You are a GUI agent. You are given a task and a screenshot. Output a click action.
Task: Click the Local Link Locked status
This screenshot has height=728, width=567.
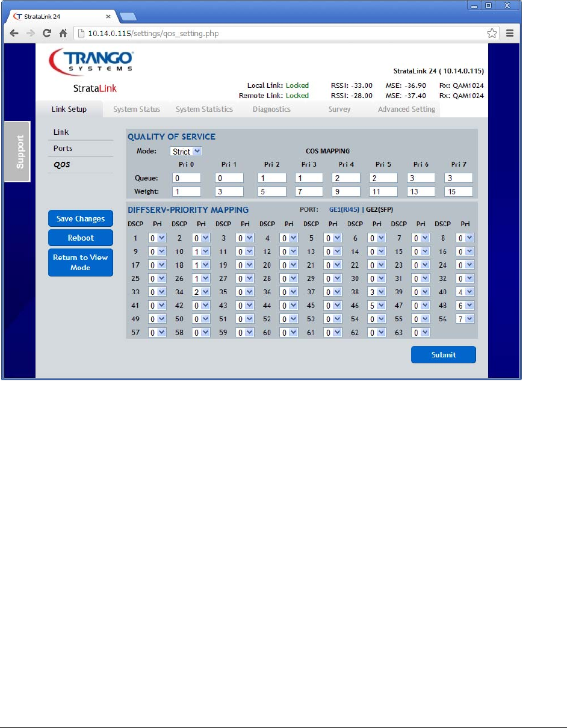coord(297,85)
